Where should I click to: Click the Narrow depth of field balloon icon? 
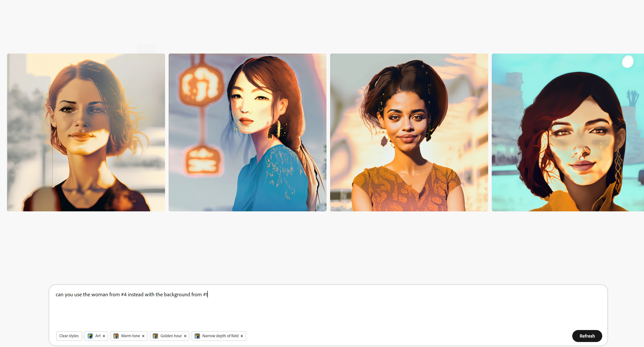pos(197,336)
